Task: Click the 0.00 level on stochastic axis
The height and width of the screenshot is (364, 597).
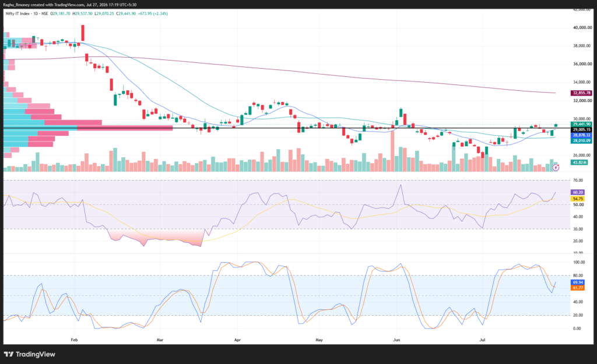Action: click(x=577, y=328)
